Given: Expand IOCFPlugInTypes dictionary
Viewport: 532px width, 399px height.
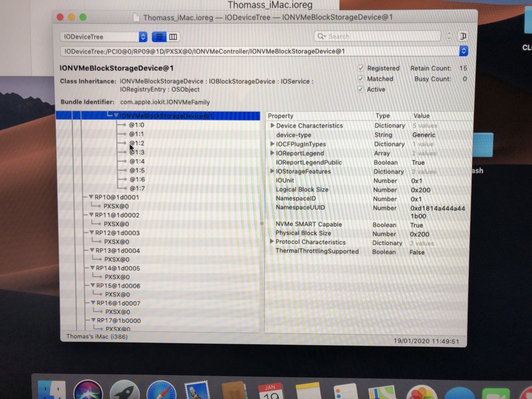Looking at the screenshot, I should click(x=272, y=144).
